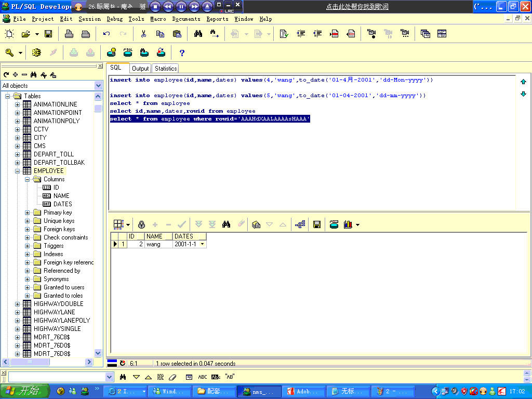This screenshot has width=532, height=399.
Task: Select the DATES column in the tree
Action: pyautogui.click(x=63, y=204)
